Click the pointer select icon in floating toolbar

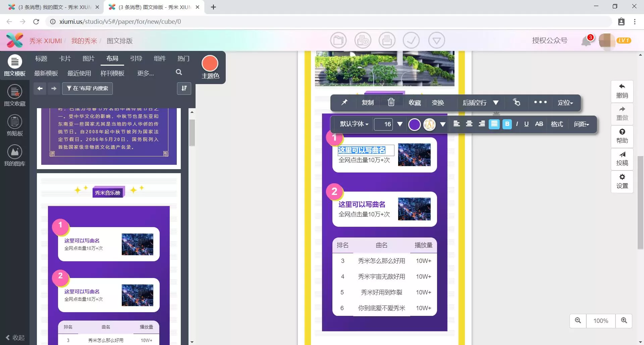(x=517, y=102)
